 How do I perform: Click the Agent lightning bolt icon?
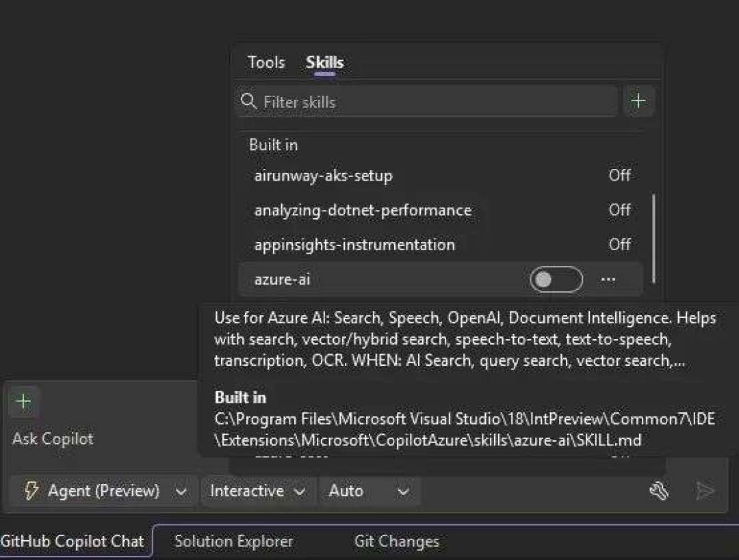31,491
